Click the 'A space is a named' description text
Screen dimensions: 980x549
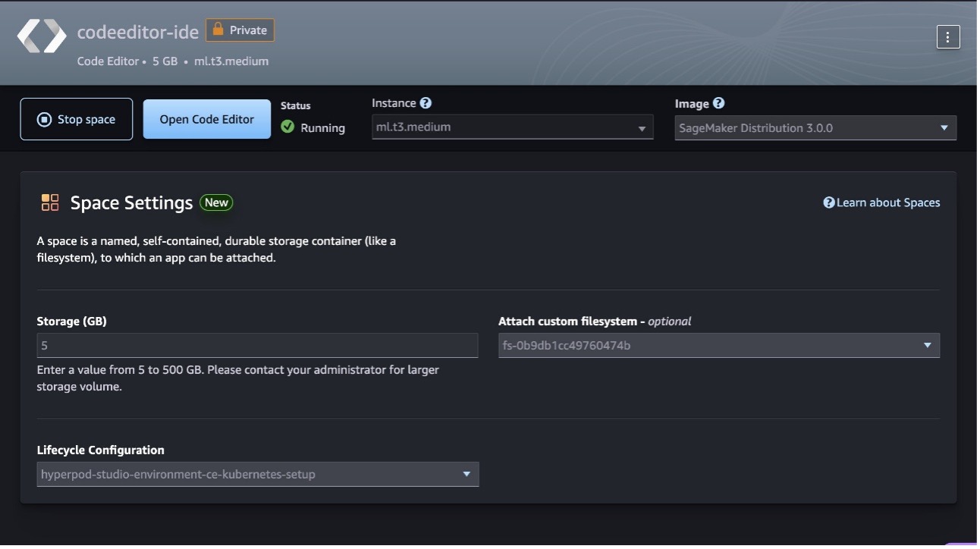click(217, 249)
